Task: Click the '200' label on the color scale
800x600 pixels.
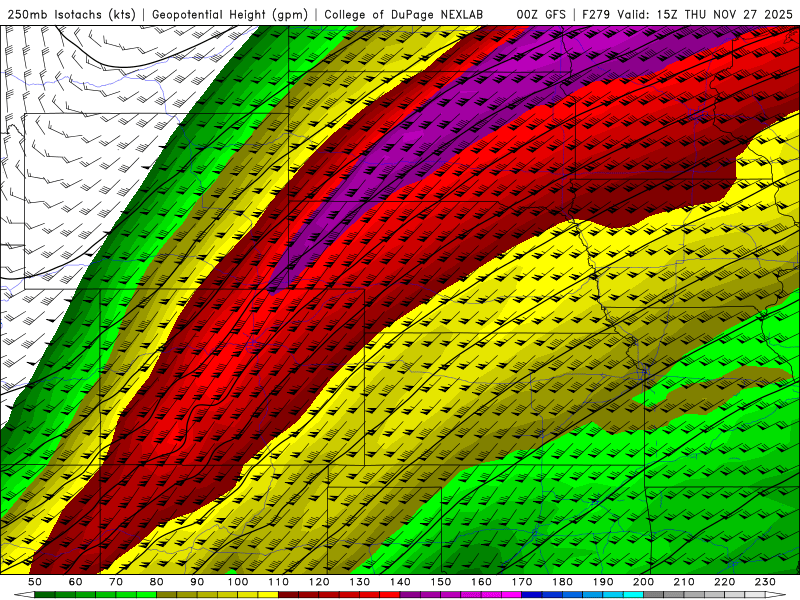Action: 643,582
